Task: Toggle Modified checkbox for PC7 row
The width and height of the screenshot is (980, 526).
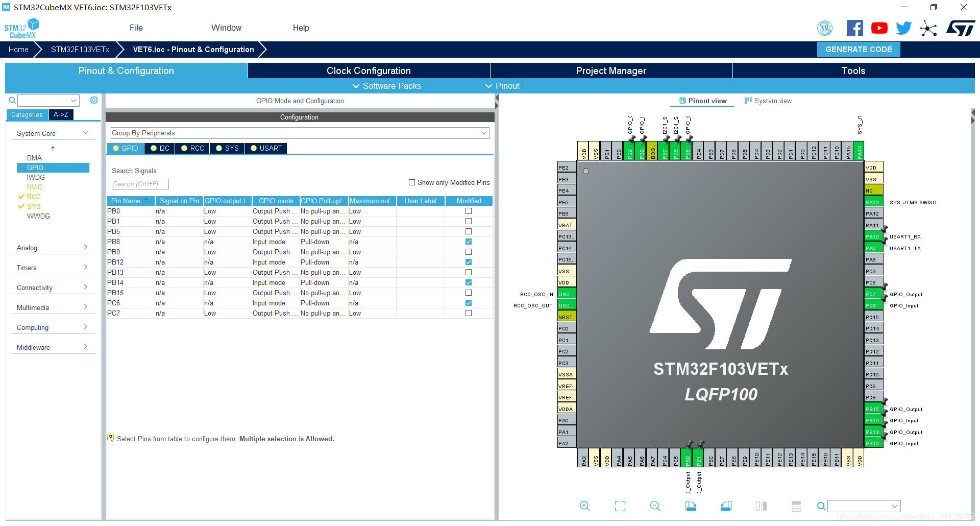Action: 469,313
